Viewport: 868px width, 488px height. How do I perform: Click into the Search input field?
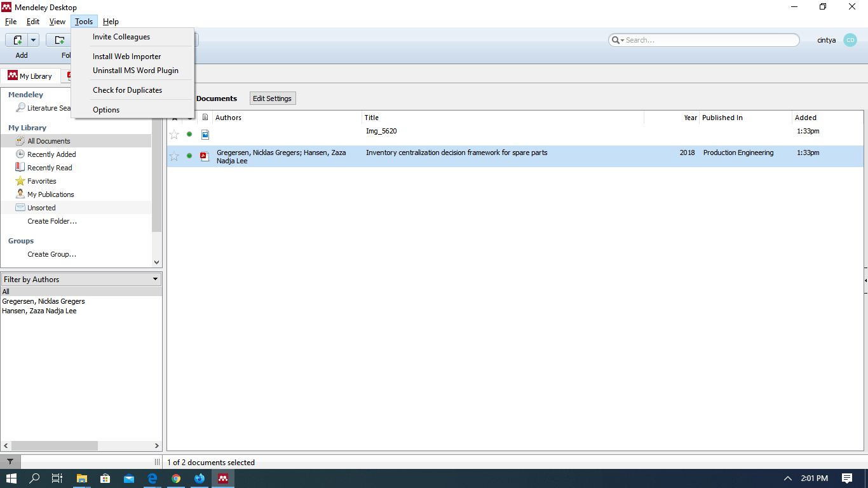[x=709, y=40]
